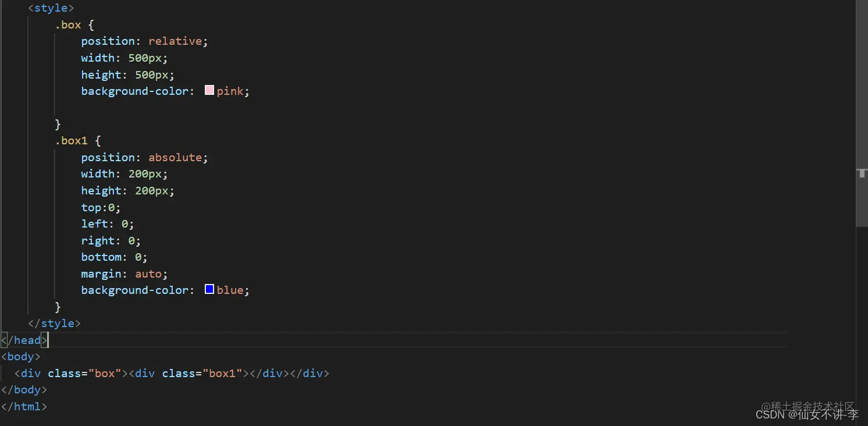The image size is (868, 426).
Task: Place cursor on 'bottom: 0' line
Action: [x=114, y=257]
